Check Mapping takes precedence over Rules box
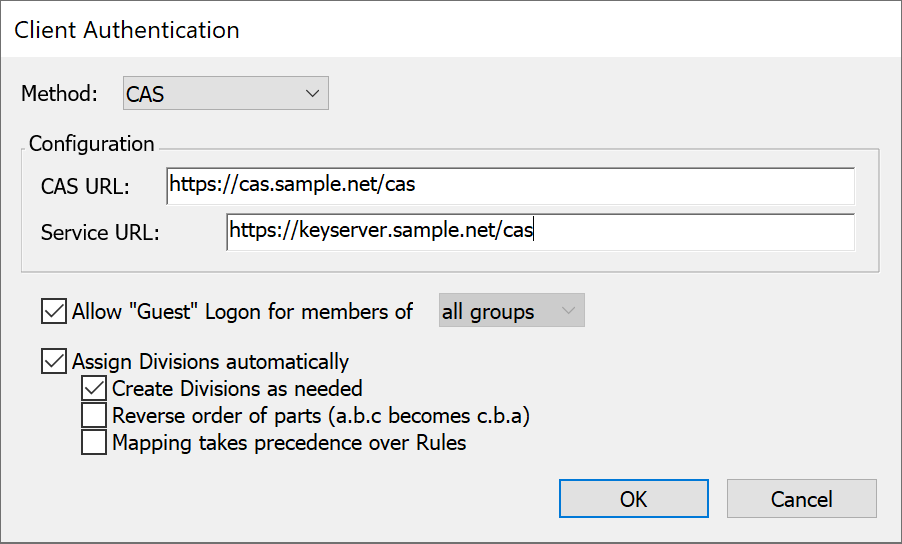Screen dimensions: 902x544 [94, 442]
